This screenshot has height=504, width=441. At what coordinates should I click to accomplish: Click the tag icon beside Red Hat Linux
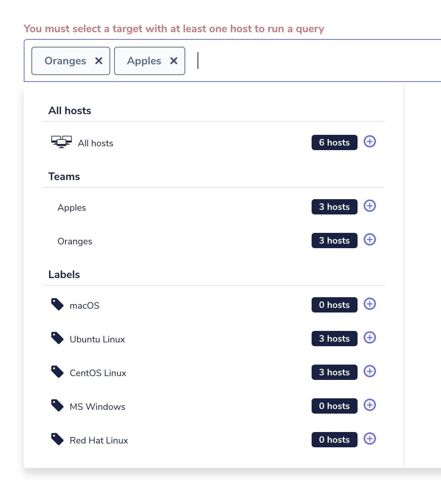(x=57, y=439)
